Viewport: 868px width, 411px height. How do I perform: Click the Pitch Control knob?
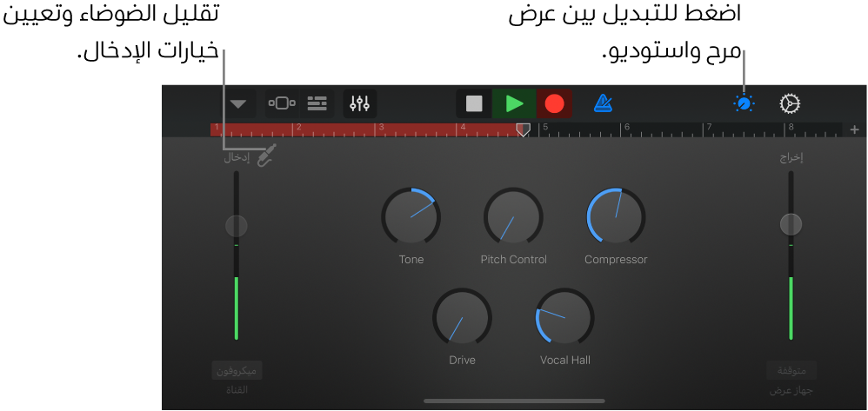513,217
